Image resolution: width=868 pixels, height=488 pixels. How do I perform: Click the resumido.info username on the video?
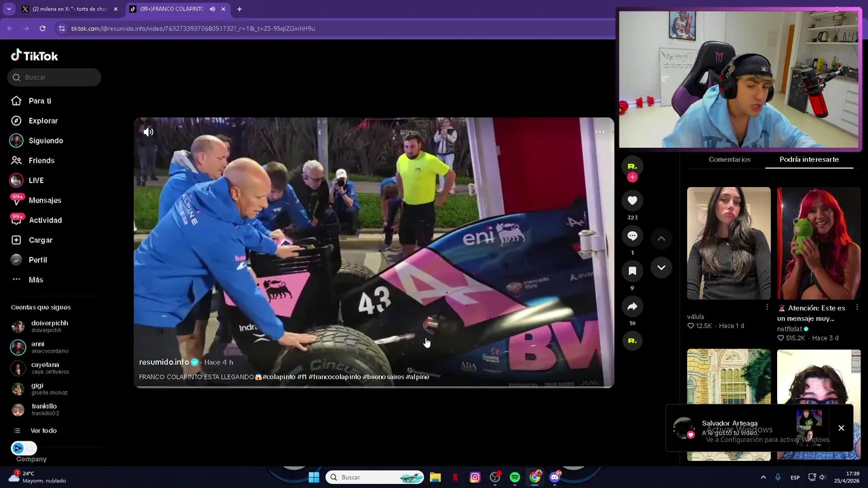[164, 362]
